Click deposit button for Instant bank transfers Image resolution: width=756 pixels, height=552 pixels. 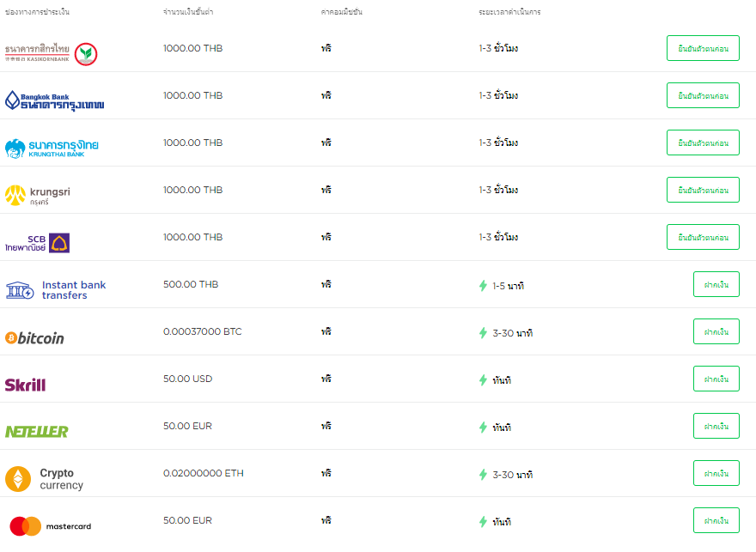(x=716, y=284)
